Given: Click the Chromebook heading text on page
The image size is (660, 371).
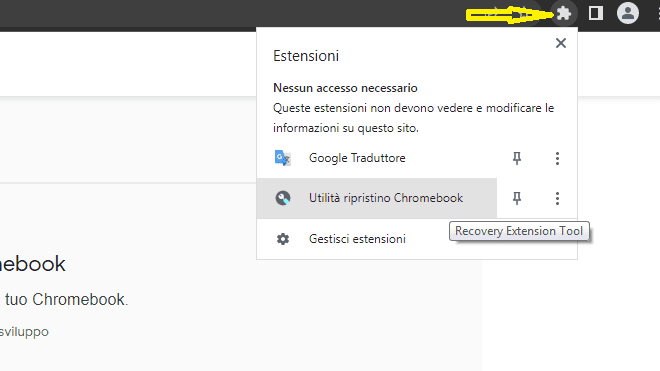Looking at the screenshot, I should pyautogui.click(x=32, y=264).
